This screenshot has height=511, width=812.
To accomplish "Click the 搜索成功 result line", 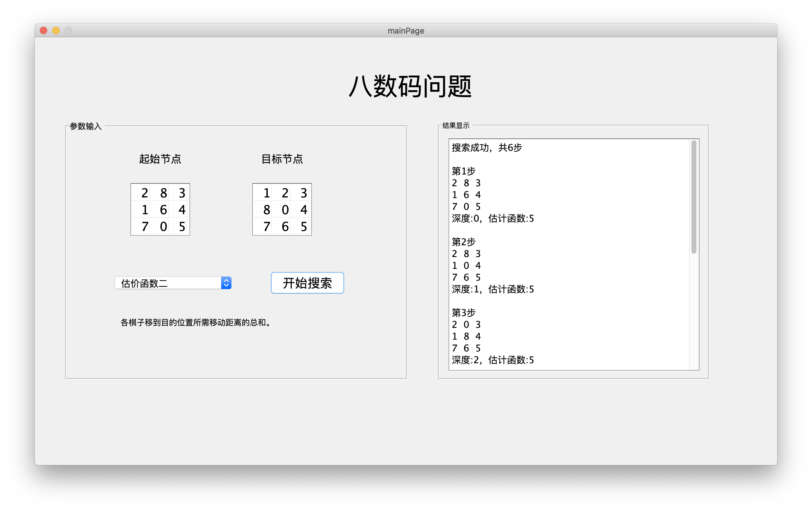I will [x=486, y=148].
